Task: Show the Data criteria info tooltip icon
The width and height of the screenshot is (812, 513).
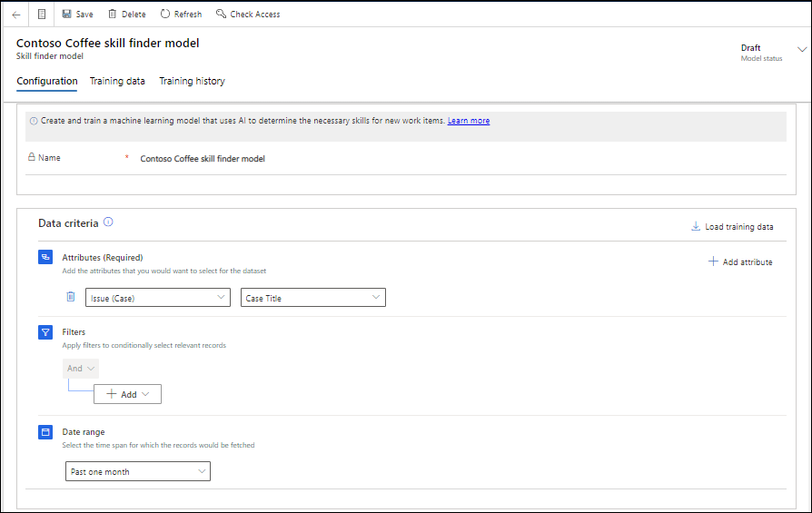Action: [108, 222]
